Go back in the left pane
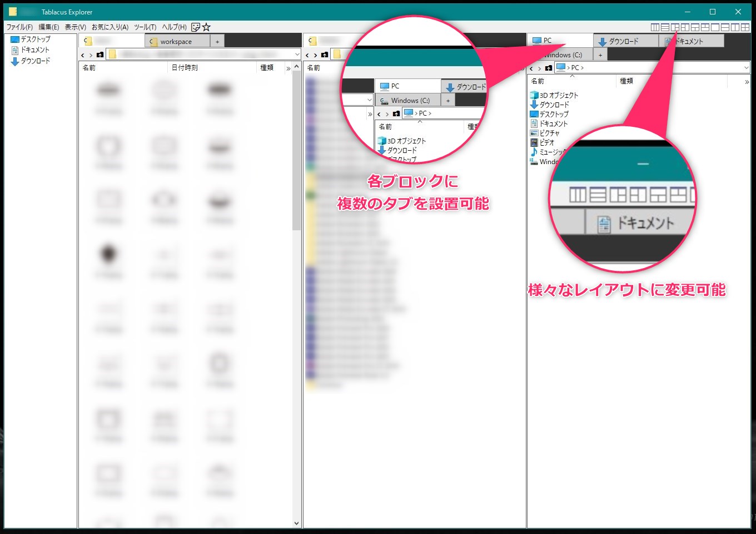 (83, 55)
